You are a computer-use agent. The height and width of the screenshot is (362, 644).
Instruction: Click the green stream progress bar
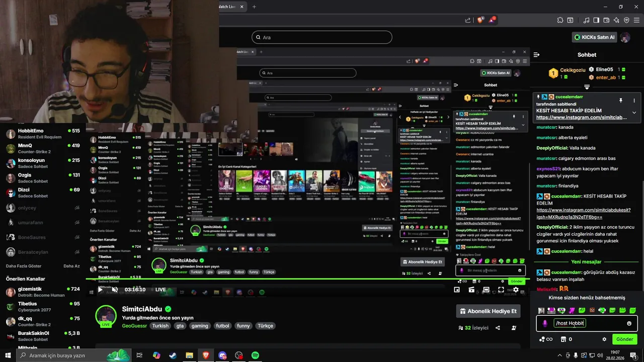[307, 279]
